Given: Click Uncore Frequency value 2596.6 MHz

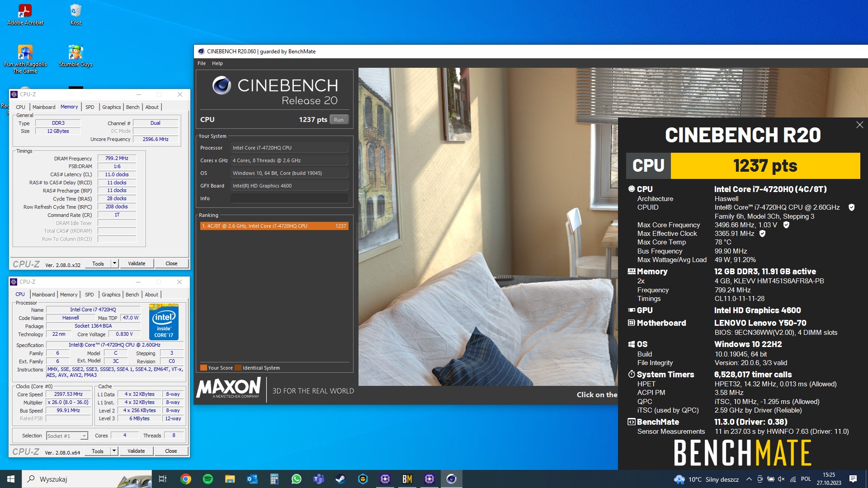Looking at the screenshot, I should [156, 139].
